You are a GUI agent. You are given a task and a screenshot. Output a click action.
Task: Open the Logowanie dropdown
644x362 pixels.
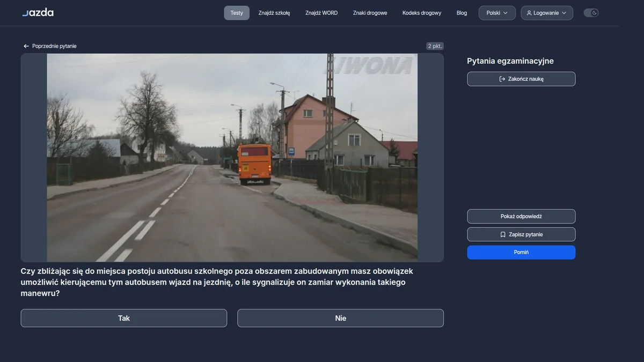tap(547, 13)
